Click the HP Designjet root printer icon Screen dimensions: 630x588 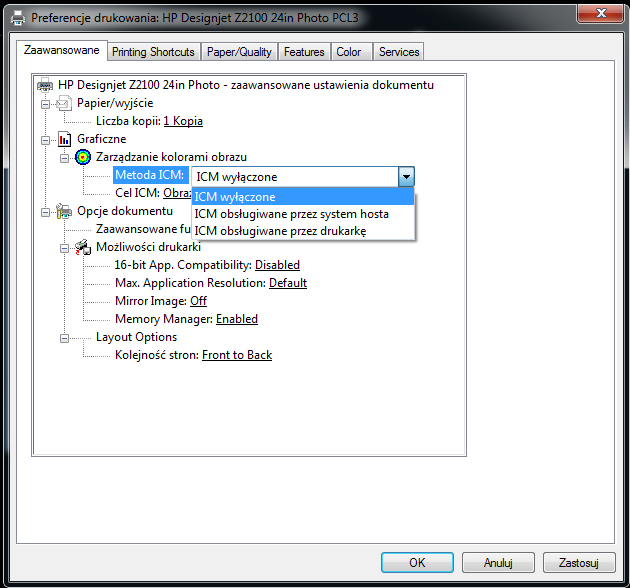(x=45, y=86)
